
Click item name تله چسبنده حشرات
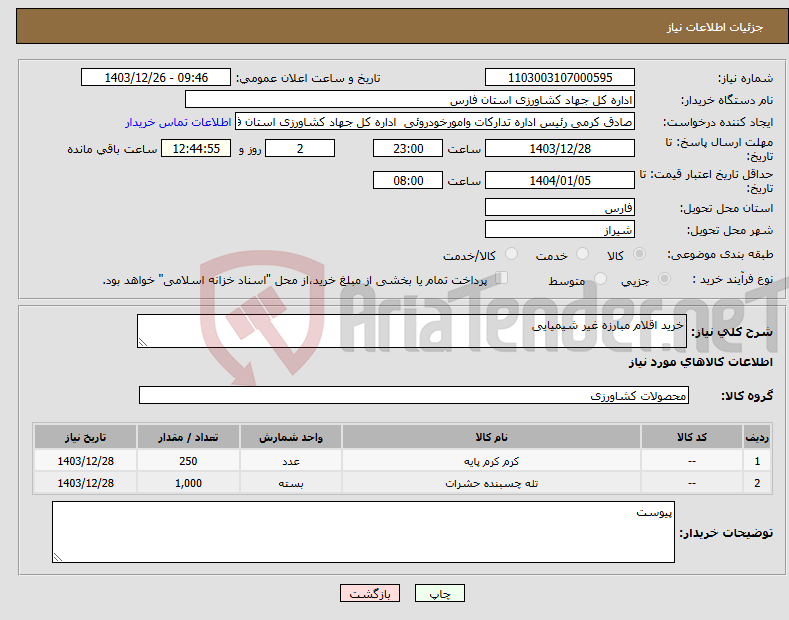tap(491, 483)
